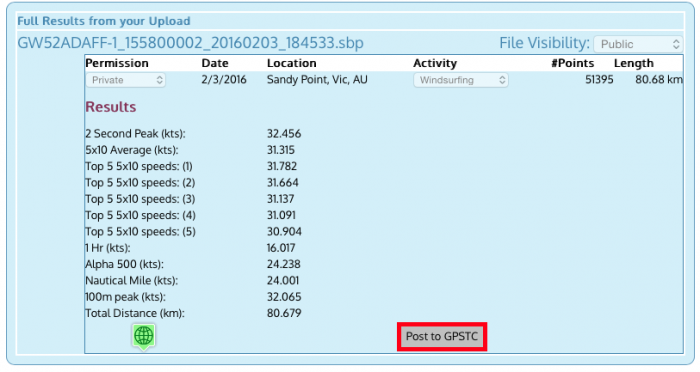Open the Private permission dropdown
The height and width of the screenshot is (372, 700).
(x=125, y=80)
